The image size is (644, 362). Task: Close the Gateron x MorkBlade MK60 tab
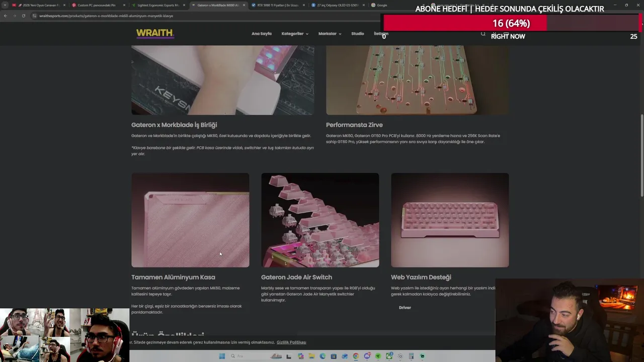coord(244,5)
